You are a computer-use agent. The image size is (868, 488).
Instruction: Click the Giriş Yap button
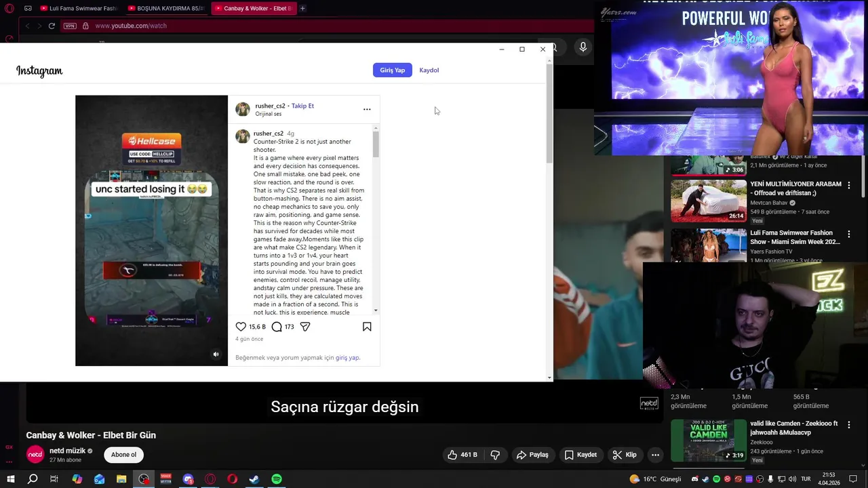coord(392,70)
